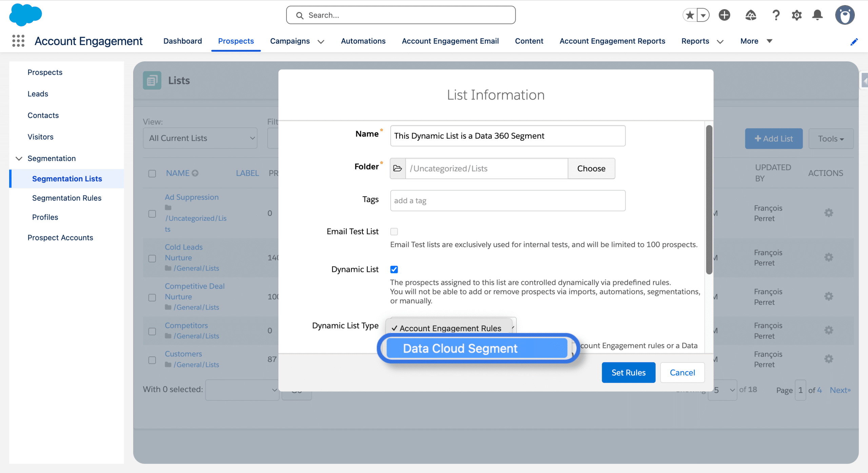Select the Cold Leads Nurture row checkbox
Viewport: 868px width, 473px height.
[x=152, y=258]
